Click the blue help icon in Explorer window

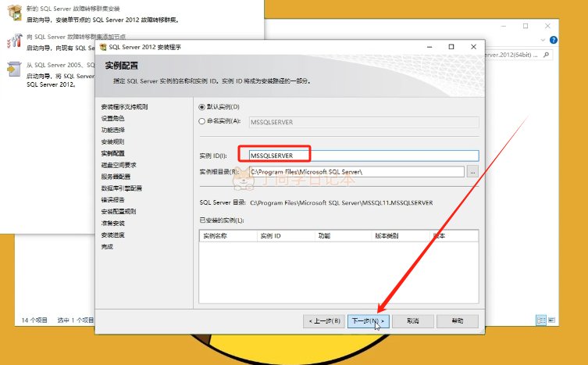(x=553, y=40)
